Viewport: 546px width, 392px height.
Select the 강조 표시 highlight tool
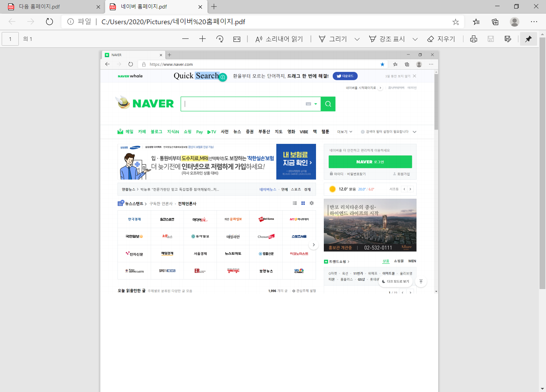[387, 39]
